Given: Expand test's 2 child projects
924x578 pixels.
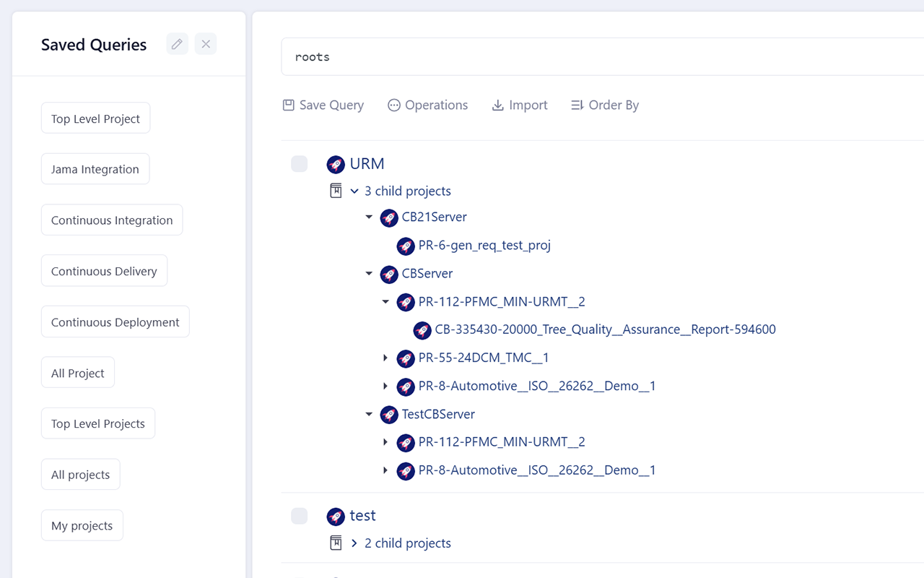Looking at the screenshot, I should 354,543.
